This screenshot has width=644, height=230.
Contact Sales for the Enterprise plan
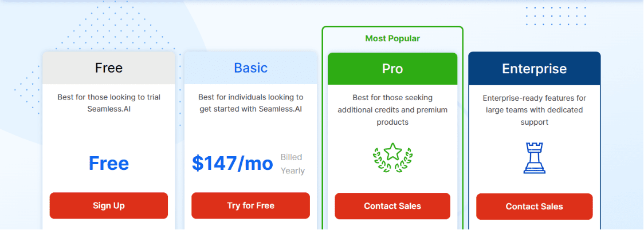tap(535, 207)
